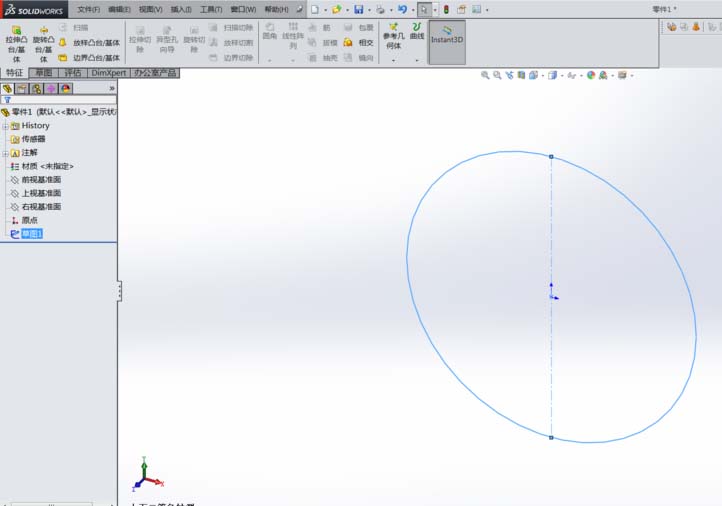Click the Rebuild traffic light icon

(446, 9)
